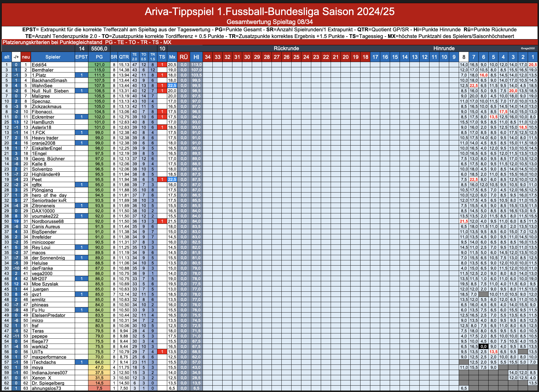Select player name 'Null_Null_Sieben'
This screenshot has width=539, height=392.
tap(50, 91)
